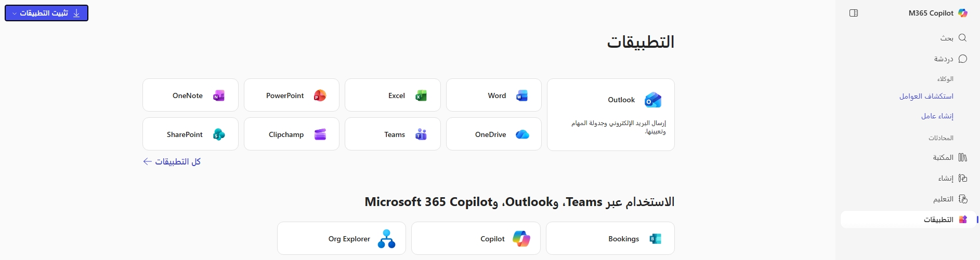Click the search magnifier icon
Image resolution: width=980 pixels, height=260 pixels.
pos(962,38)
